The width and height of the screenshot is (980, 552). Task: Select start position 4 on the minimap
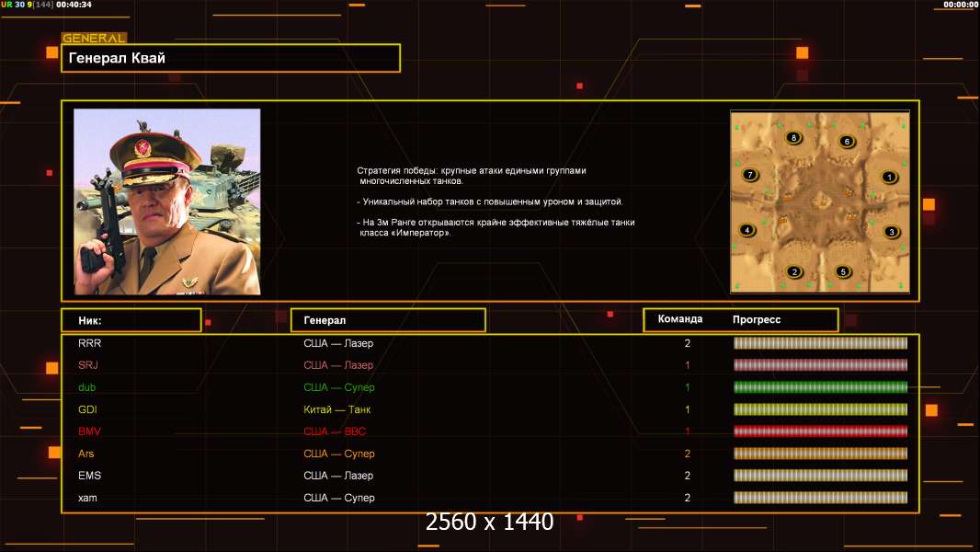747,230
